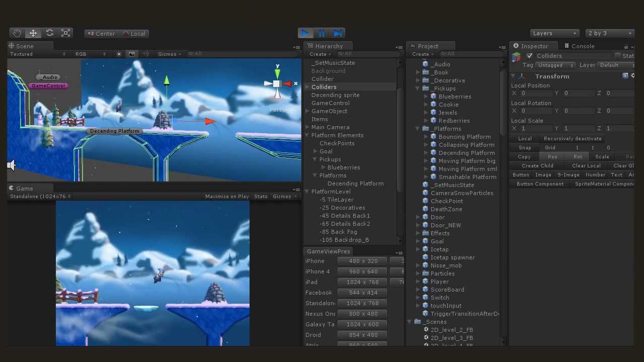Toggle scene lighting sun icon
The height and width of the screenshot is (362, 644).
tap(119, 54)
